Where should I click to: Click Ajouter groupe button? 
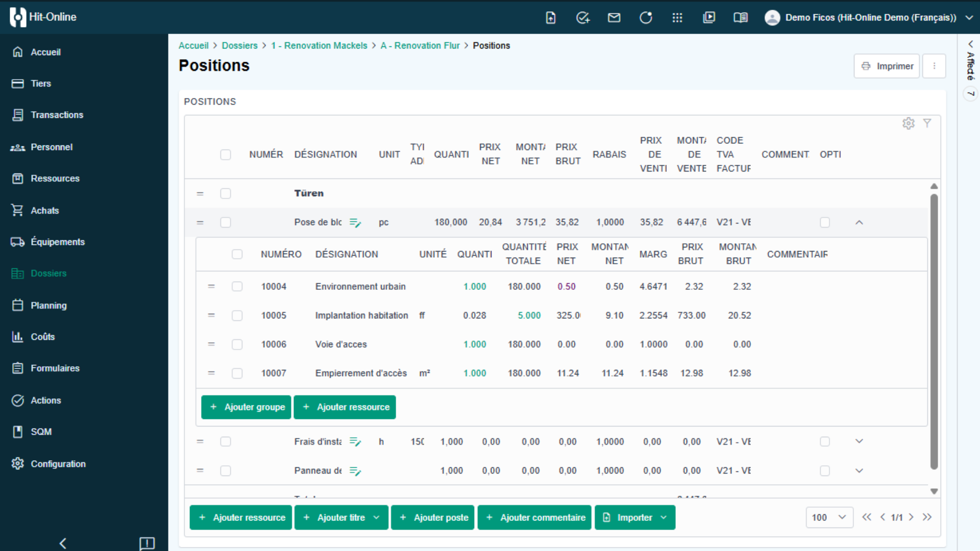coord(246,407)
